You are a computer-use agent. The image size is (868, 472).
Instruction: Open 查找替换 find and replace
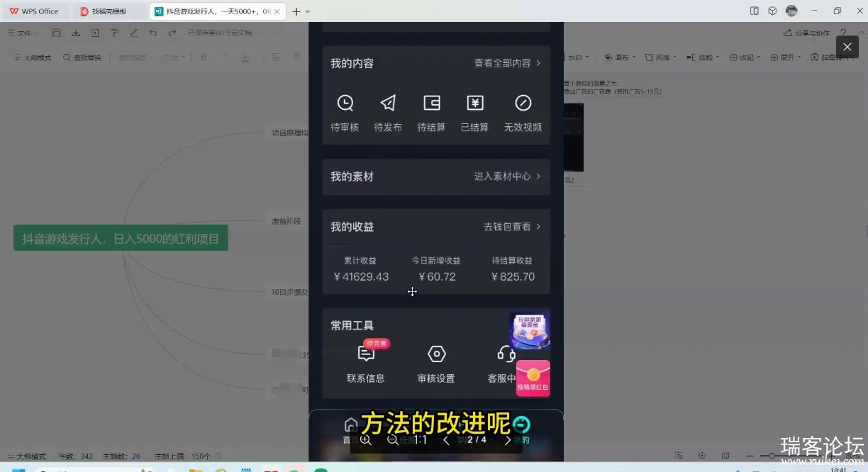(82, 57)
